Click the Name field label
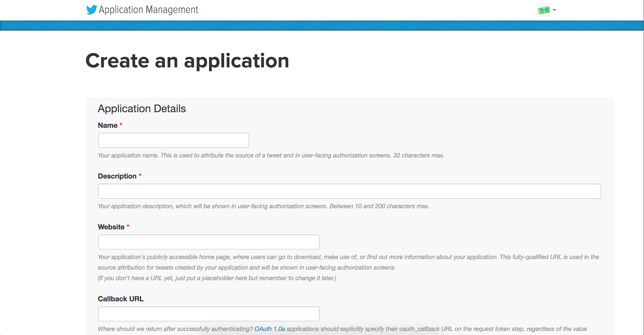644x335 pixels. [x=108, y=125]
